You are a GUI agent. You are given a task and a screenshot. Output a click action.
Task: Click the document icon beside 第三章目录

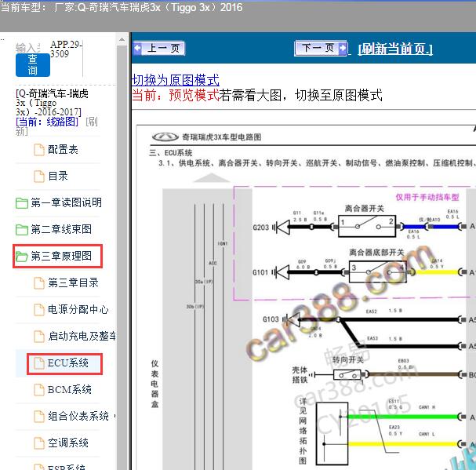point(39,283)
